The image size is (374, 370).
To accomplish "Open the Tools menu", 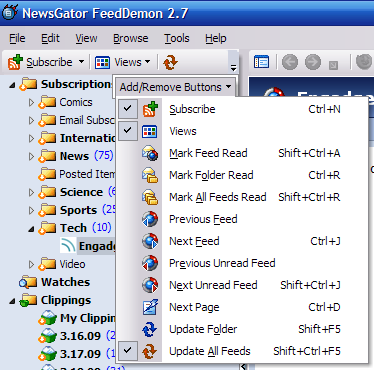I will point(177,39).
